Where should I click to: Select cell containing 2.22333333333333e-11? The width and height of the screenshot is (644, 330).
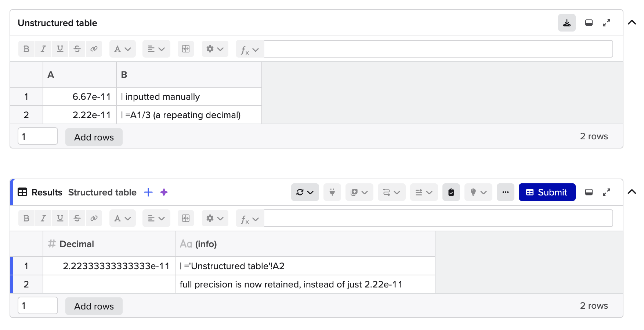[109, 266]
